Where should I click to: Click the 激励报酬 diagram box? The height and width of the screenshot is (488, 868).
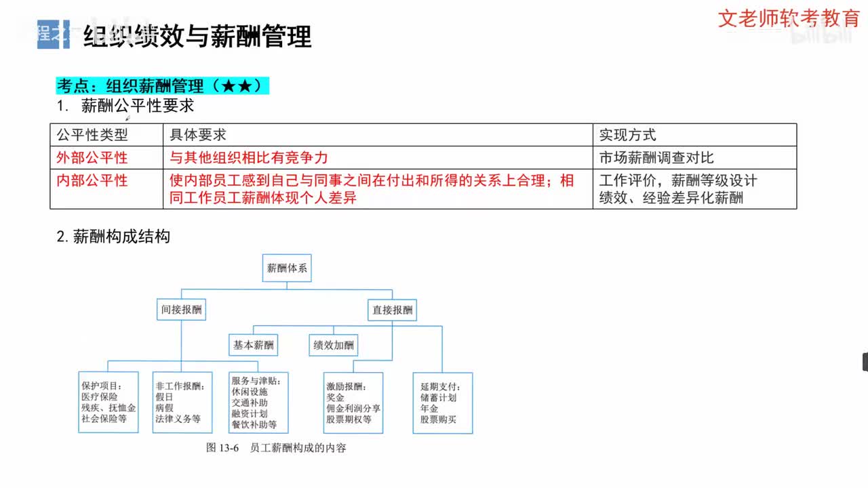(x=353, y=403)
